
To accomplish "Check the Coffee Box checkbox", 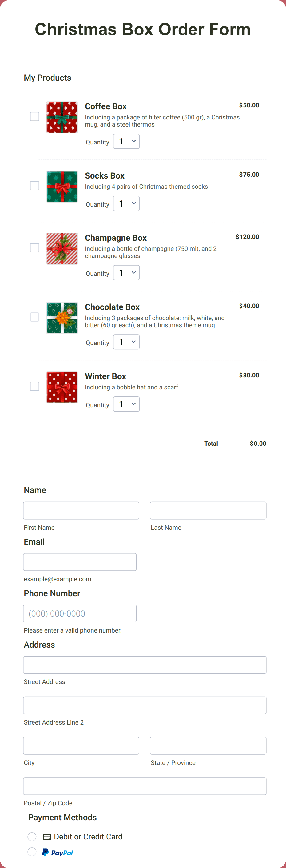I will click(34, 116).
